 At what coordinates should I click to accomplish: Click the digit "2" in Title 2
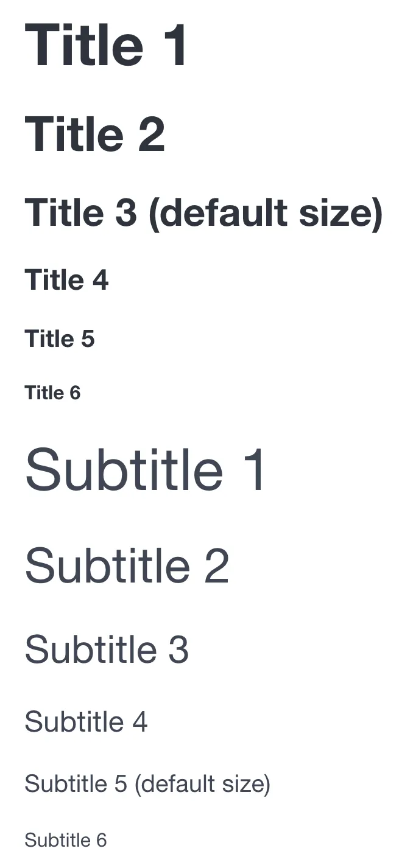point(152,134)
